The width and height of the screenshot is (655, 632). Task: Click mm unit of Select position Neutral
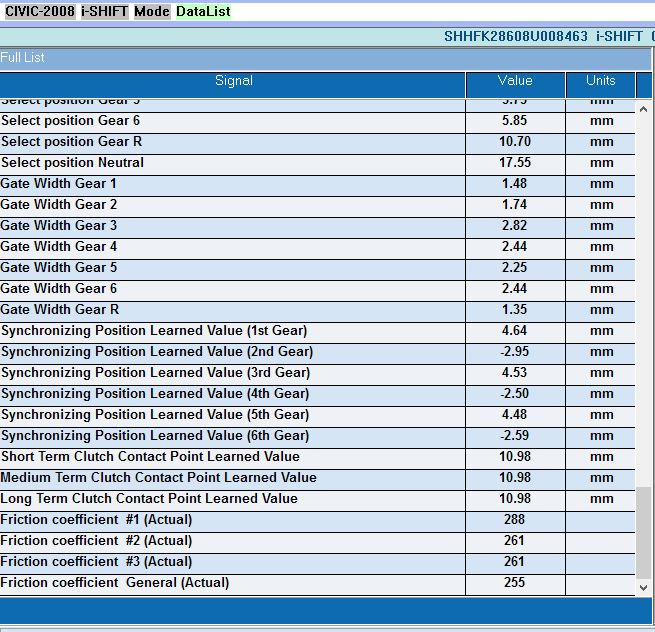[x=602, y=163]
